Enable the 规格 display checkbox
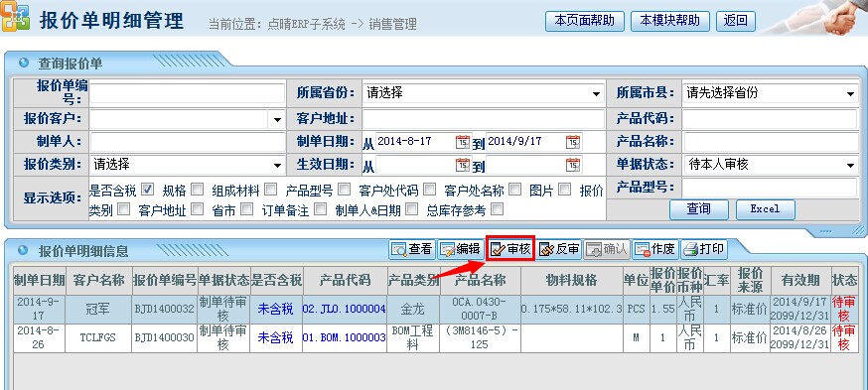Viewport: 868px width, 390px height. tap(197, 190)
